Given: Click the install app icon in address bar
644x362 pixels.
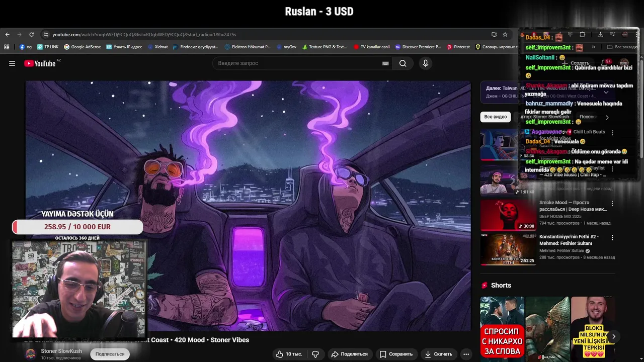Looking at the screenshot, I should pyautogui.click(x=494, y=34).
